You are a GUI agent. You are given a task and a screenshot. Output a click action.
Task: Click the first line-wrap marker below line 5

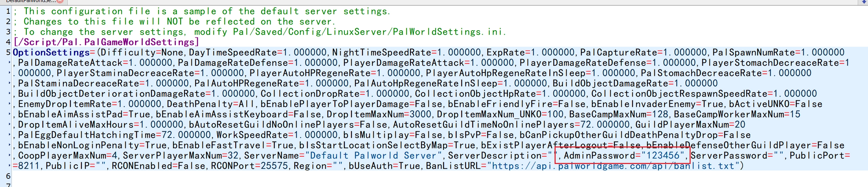click(x=10, y=63)
